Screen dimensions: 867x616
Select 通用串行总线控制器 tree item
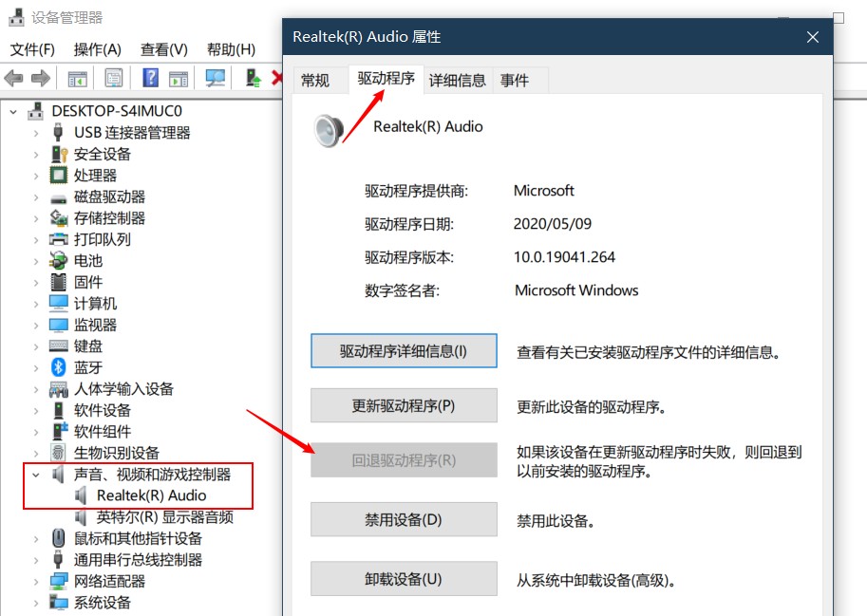click(139, 560)
